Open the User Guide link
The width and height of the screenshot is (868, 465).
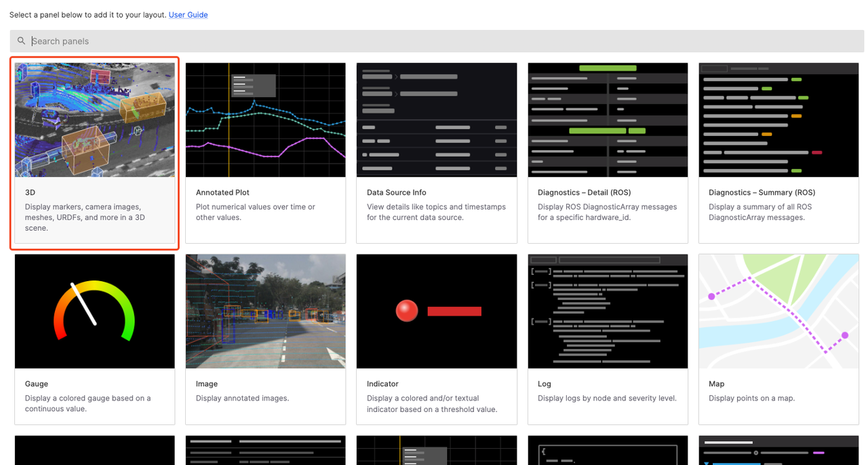tap(188, 15)
